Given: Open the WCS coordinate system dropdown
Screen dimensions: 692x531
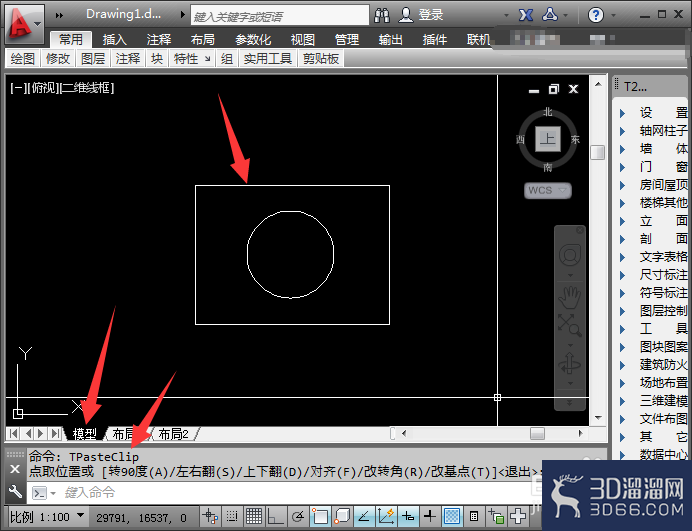Looking at the screenshot, I should [548, 191].
